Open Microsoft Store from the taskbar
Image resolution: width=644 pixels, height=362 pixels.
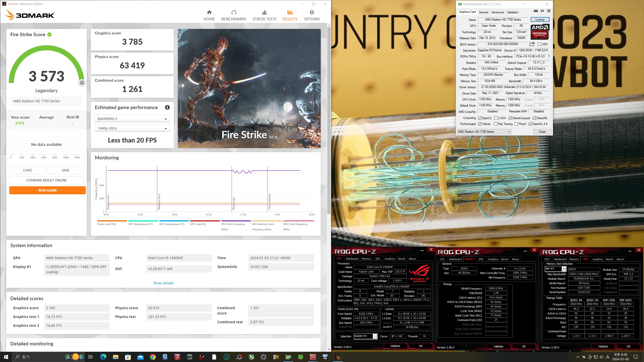[x=128, y=357]
